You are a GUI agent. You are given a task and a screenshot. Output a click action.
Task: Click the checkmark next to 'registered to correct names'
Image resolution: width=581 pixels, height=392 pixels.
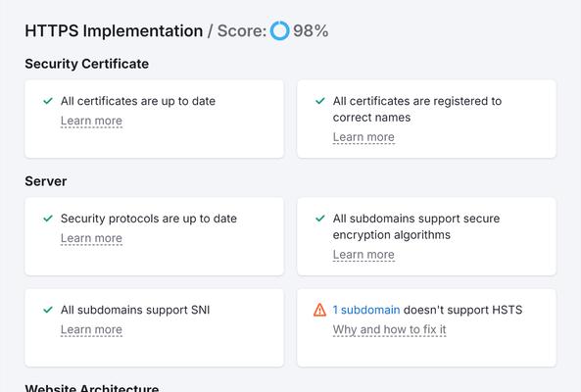320,101
